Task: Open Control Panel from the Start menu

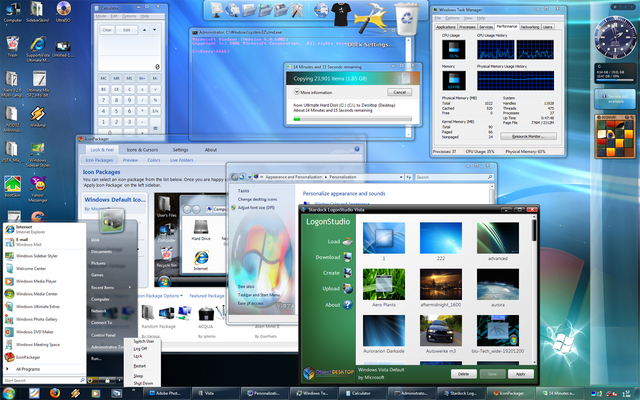Action: point(103,335)
